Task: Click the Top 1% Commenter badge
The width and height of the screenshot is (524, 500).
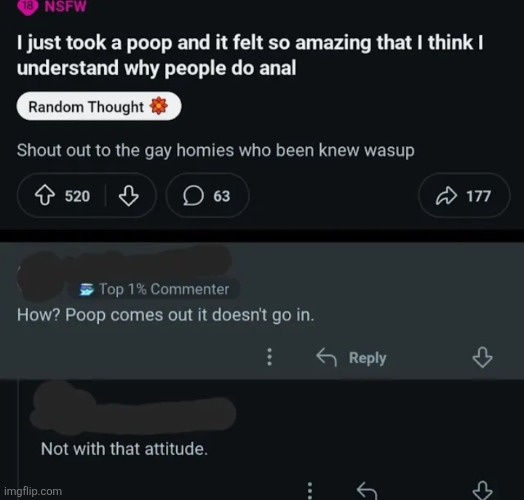Action: 155,289
